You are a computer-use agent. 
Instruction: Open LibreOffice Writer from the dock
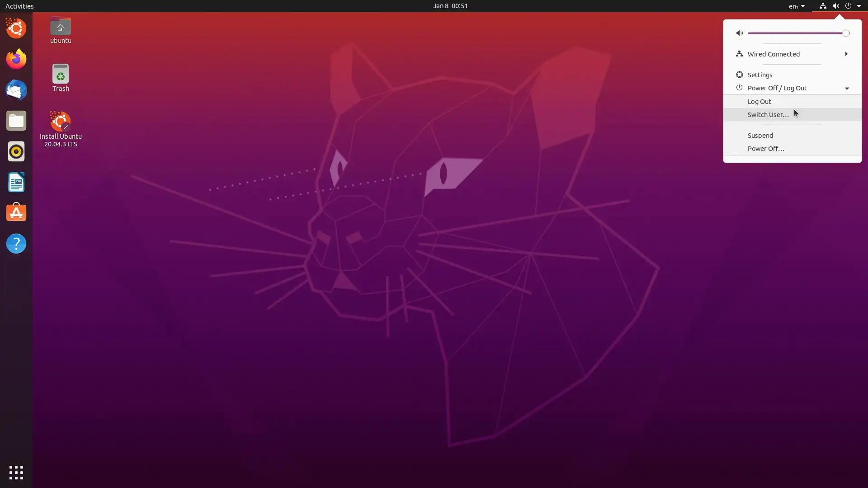pyautogui.click(x=16, y=182)
